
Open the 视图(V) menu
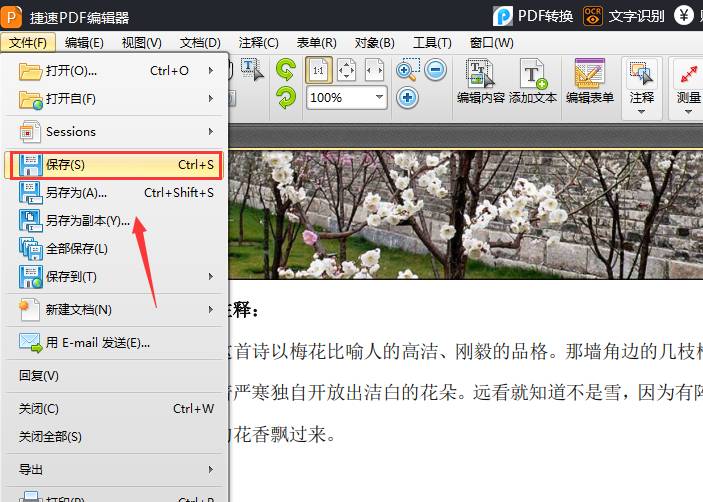click(141, 43)
